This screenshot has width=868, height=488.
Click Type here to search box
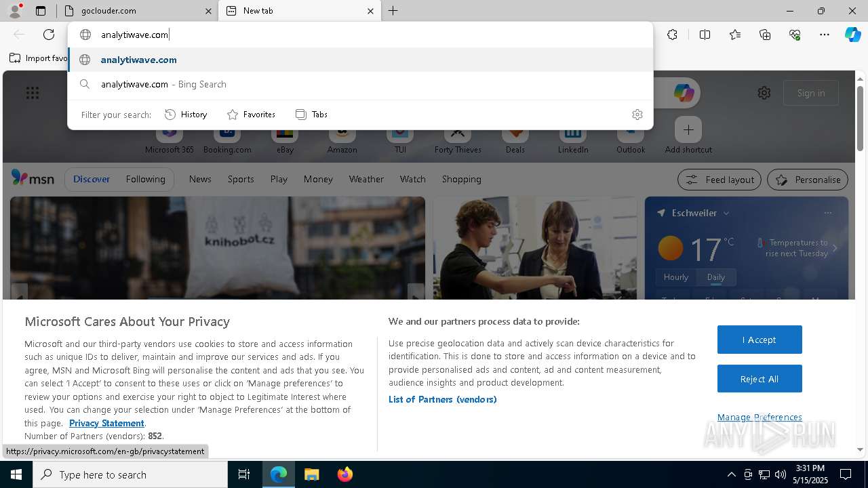[130, 474]
